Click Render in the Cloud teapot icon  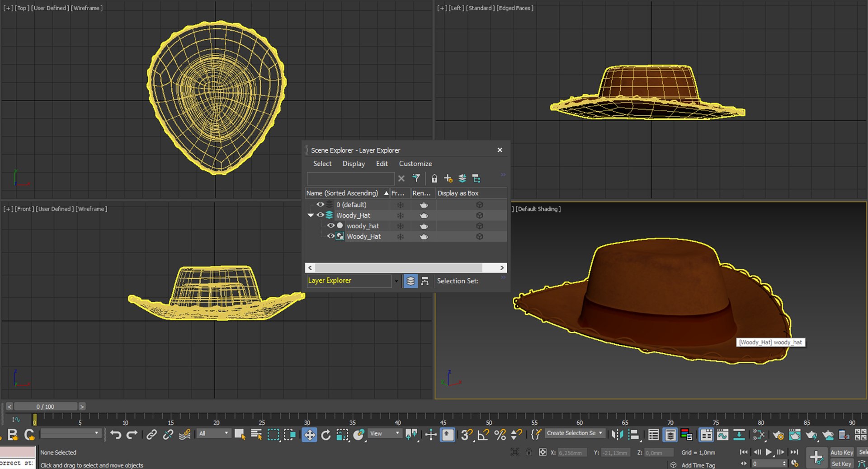click(x=828, y=435)
